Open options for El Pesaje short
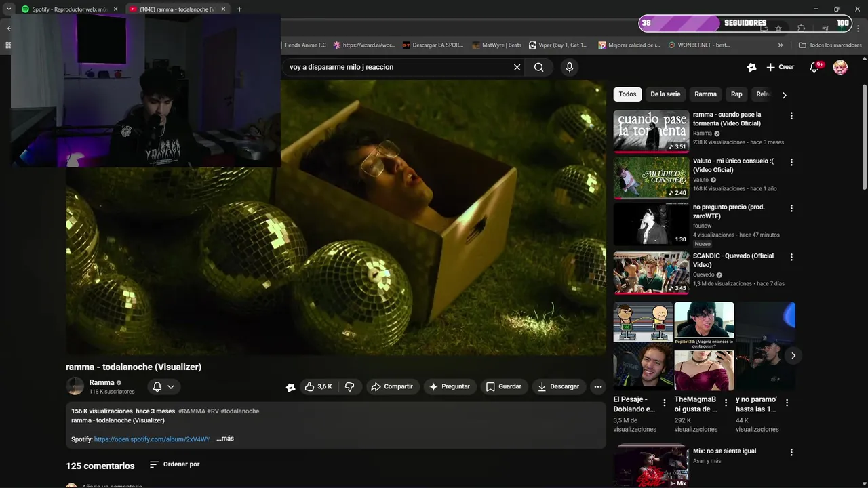Image resolution: width=868 pixels, height=488 pixels. click(665, 403)
